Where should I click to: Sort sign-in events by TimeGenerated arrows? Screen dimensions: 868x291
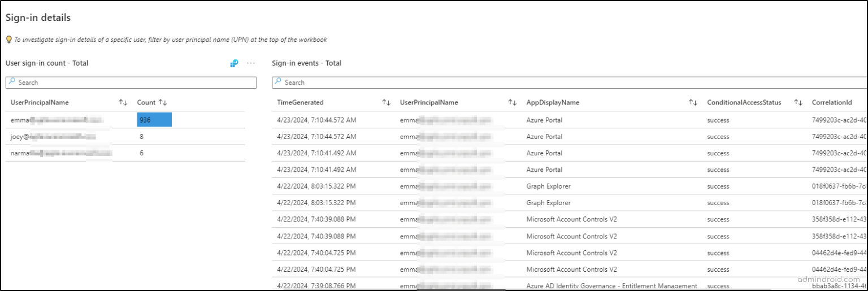click(x=387, y=102)
